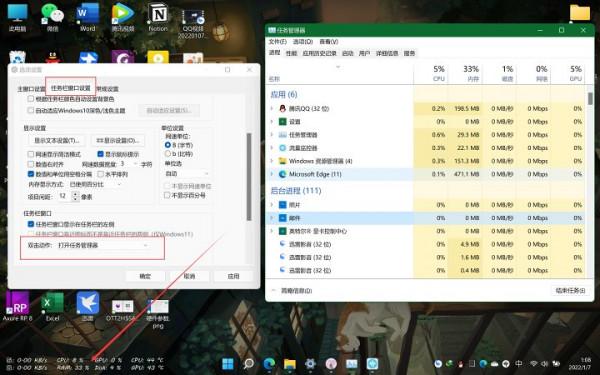Select the 腾讯视频 desktop icon
600x375 pixels.
(123, 17)
